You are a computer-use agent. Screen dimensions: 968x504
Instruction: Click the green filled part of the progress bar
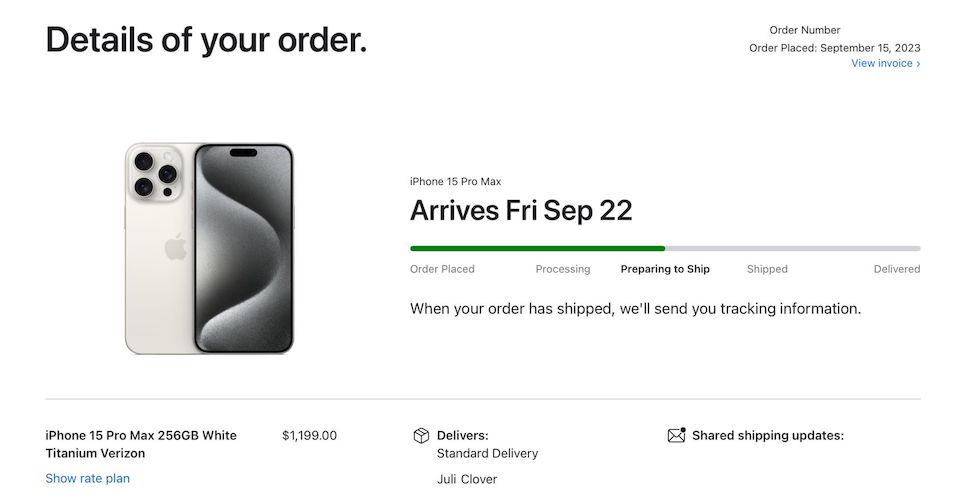(537, 248)
